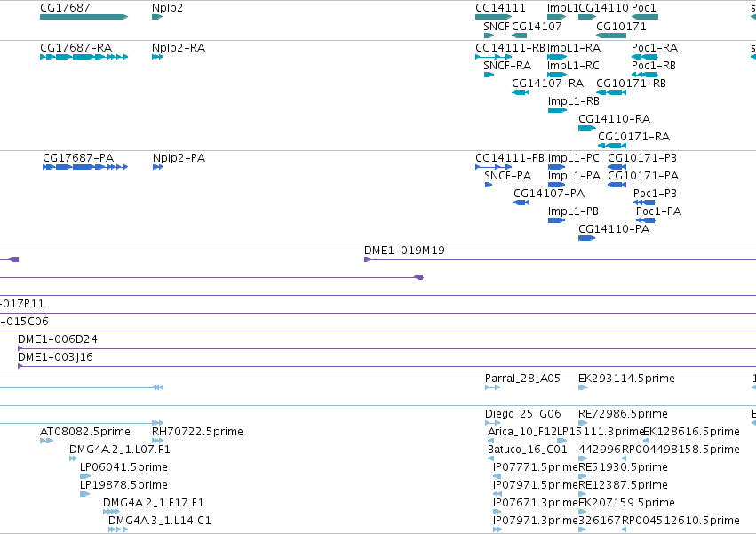Select the Poc1-RB transcript label
This screenshot has height=534, width=756.
[x=654, y=66]
